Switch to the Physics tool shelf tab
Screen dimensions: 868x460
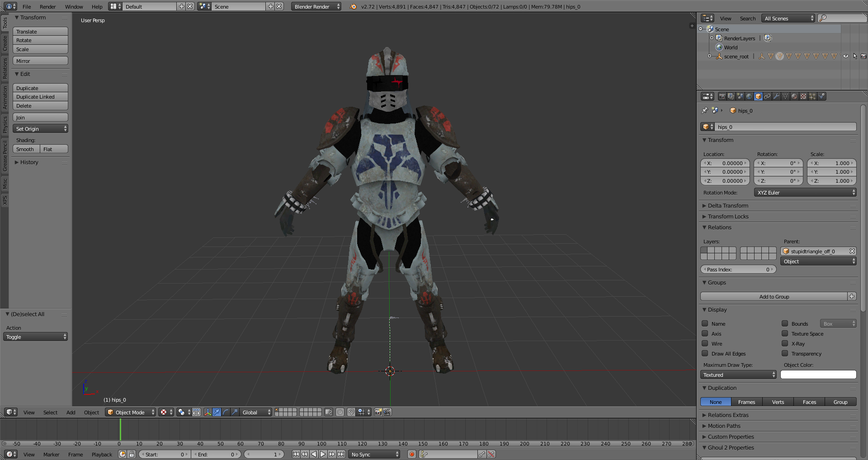click(x=5, y=124)
